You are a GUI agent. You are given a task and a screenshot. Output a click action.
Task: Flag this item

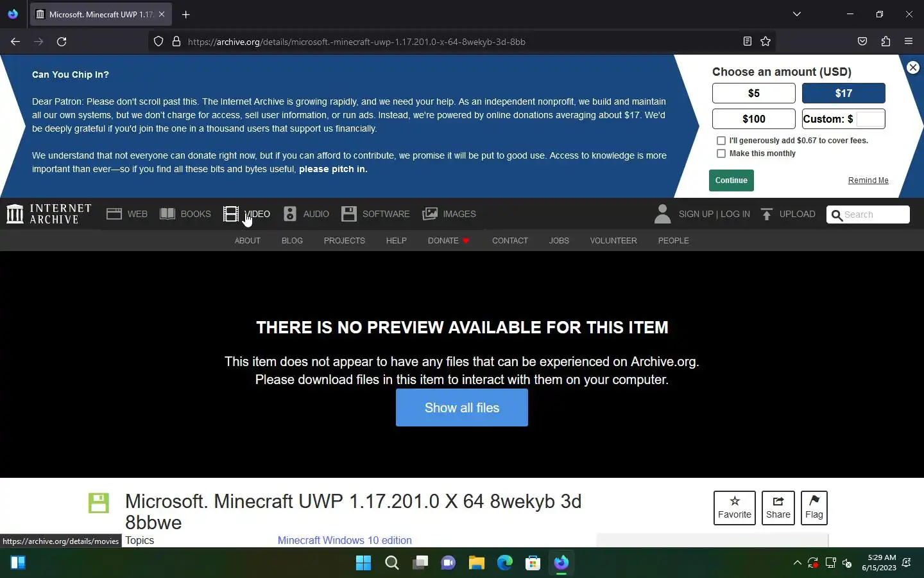(814, 508)
